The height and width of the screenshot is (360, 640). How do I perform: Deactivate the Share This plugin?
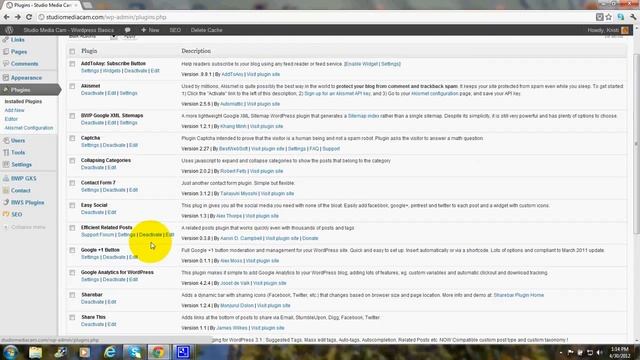(92, 324)
